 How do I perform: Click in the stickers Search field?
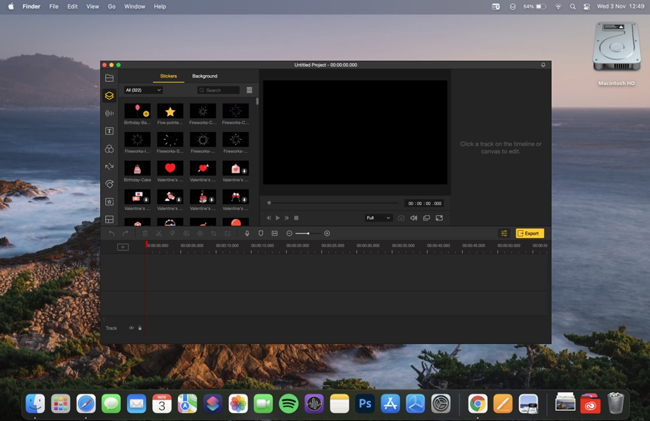pos(218,90)
